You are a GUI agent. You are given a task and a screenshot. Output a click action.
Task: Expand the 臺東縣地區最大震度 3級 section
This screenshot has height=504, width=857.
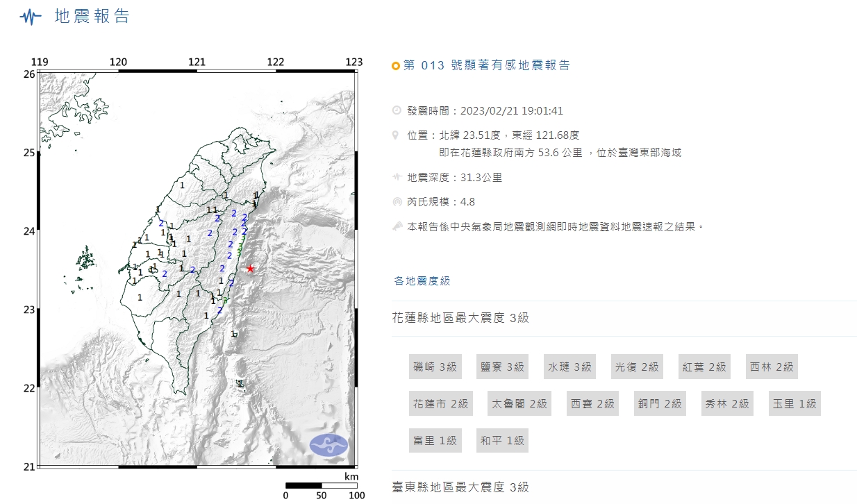pos(460,487)
